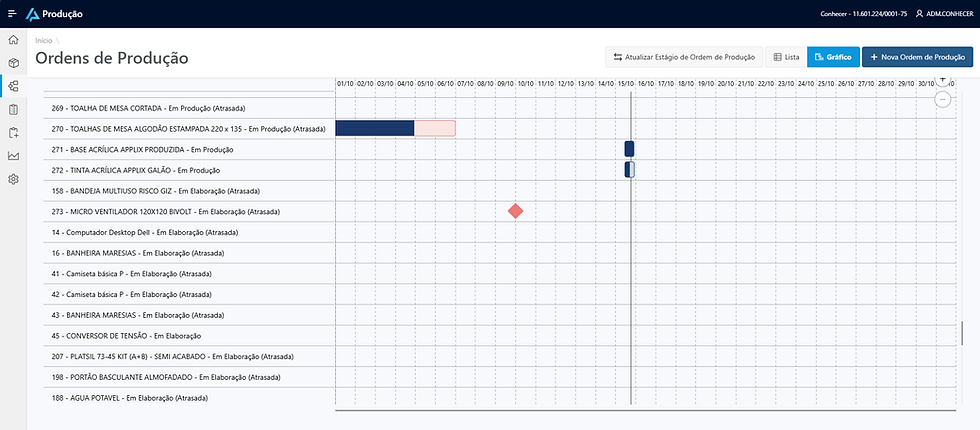The height and width of the screenshot is (430, 980).
Task: Click the red diamond milestone for order 273
Action: (515, 211)
